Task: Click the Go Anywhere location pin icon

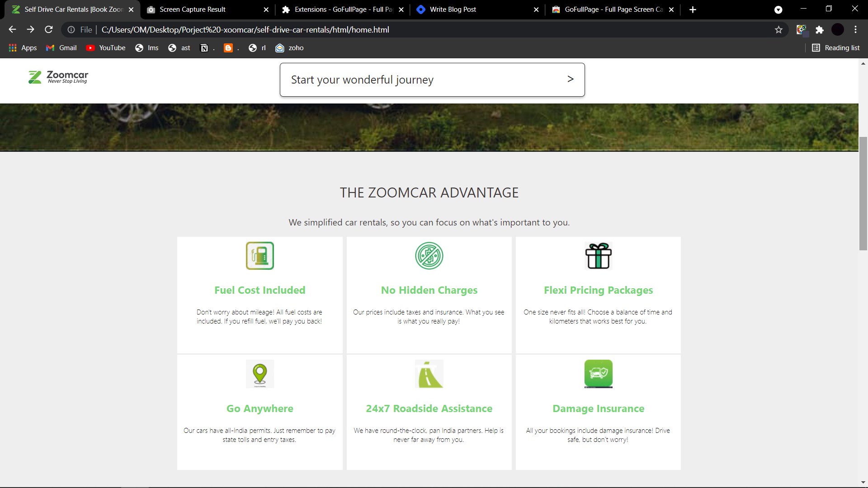Action: [x=259, y=374]
